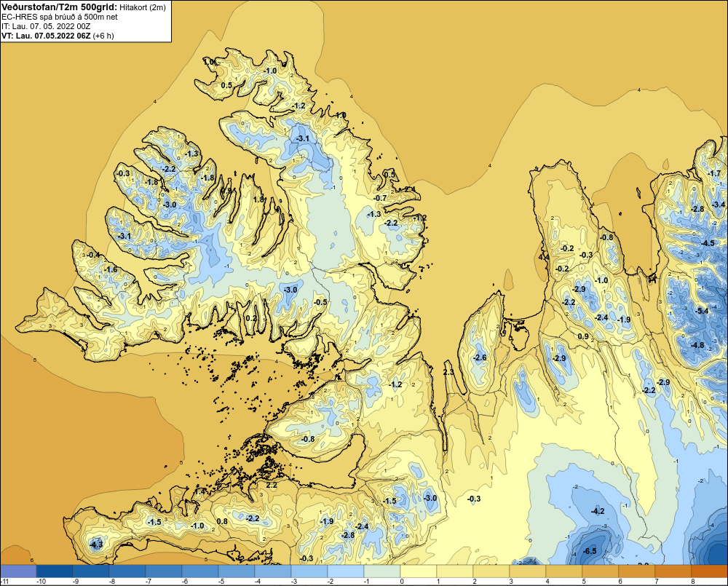Click the '4.4' temperature value
The width and height of the screenshot is (728, 586).
tap(544, 257)
